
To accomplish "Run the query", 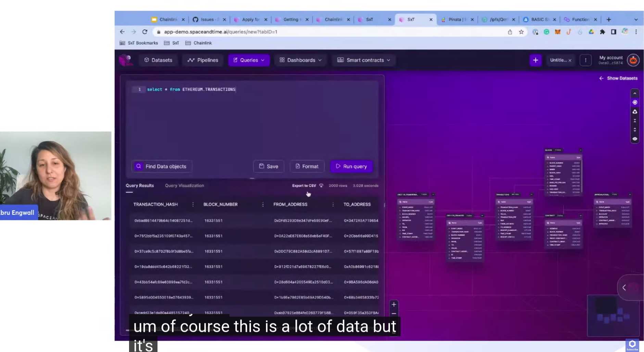I will pyautogui.click(x=351, y=166).
